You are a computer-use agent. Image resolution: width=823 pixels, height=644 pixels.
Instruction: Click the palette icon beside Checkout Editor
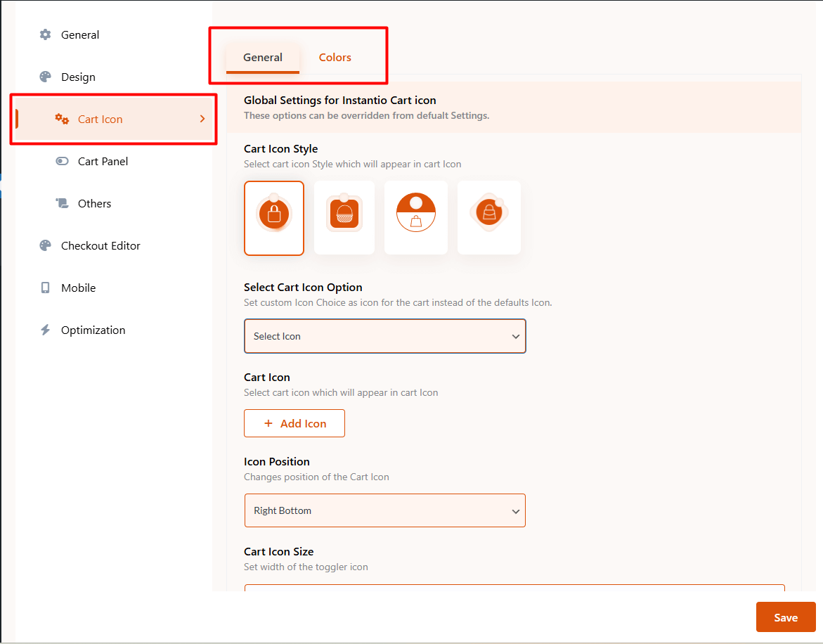click(46, 245)
